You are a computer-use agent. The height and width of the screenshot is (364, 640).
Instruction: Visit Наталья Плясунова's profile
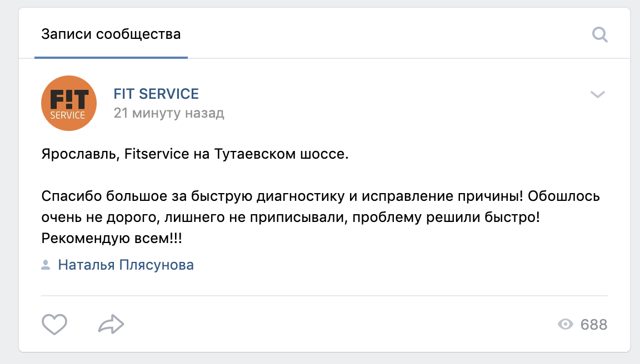(x=126, y=265)
